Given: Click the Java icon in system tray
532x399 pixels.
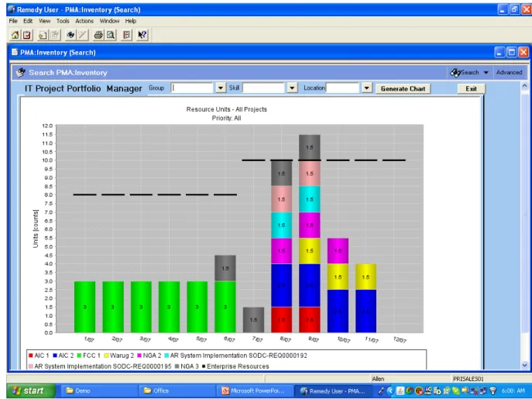Looking at the screenshot, I should point(400,390).
